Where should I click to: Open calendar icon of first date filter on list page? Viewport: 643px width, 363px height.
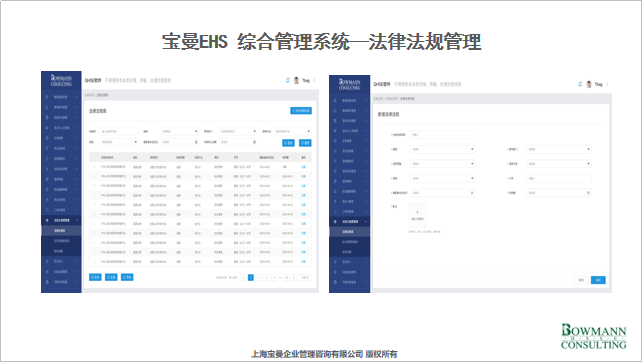(196, 142)
